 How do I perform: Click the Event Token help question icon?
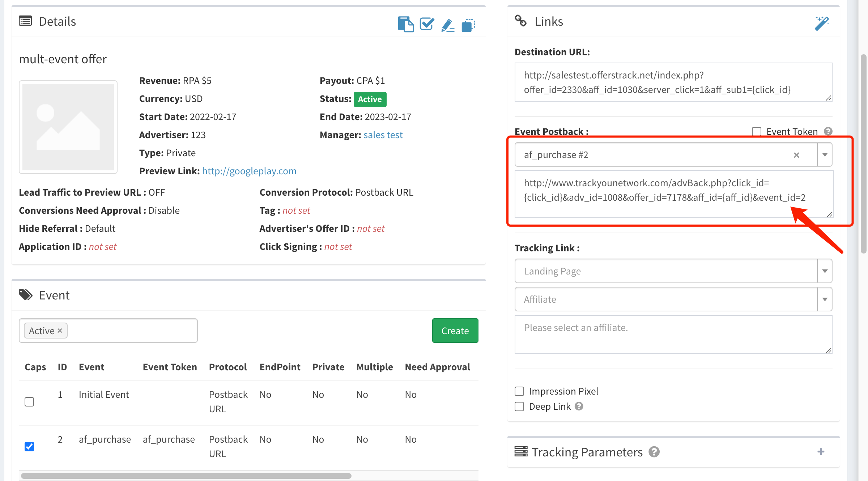(828, 131)
